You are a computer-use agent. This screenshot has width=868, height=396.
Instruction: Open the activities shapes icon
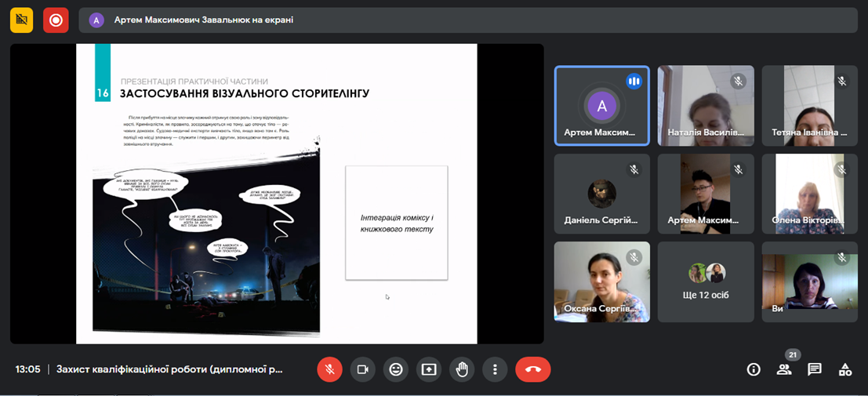coord(844,369)
